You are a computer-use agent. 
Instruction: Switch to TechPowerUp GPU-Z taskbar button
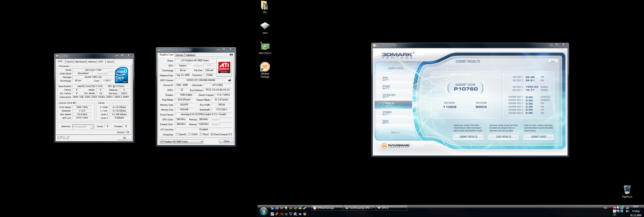(359, 208)
